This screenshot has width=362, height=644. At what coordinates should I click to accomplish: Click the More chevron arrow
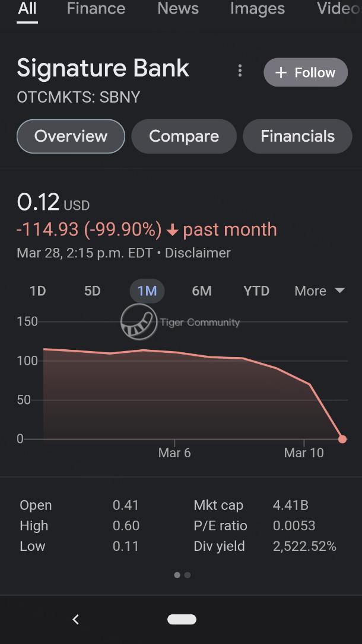[x=339, y=291]
